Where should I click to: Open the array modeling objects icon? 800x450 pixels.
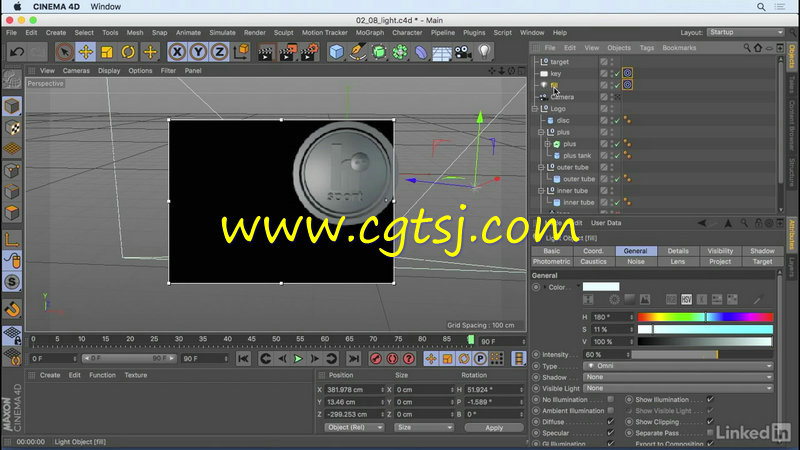point(401,52)
